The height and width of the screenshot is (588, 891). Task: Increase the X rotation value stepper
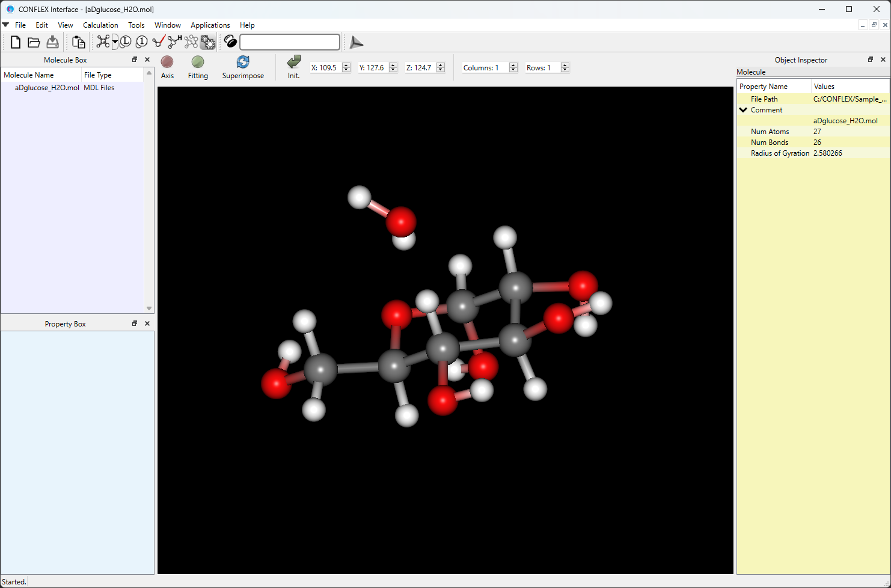[348, 64]
